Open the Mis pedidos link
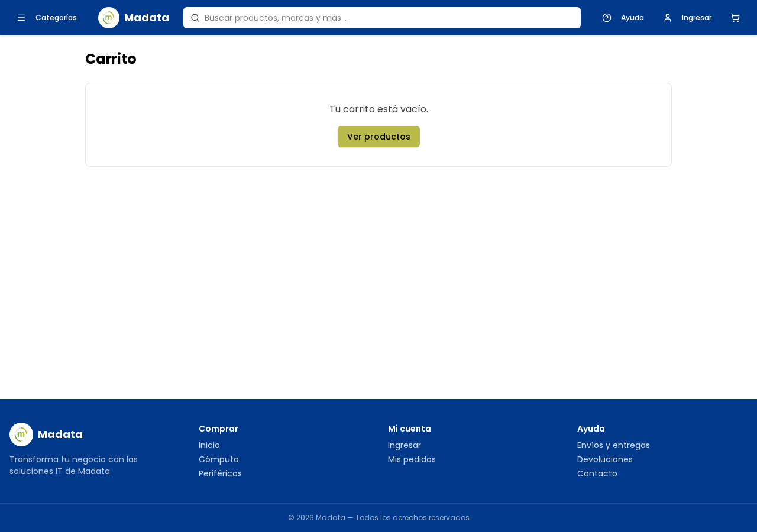This screenshot has height=532, width=757. coord(412,459)
